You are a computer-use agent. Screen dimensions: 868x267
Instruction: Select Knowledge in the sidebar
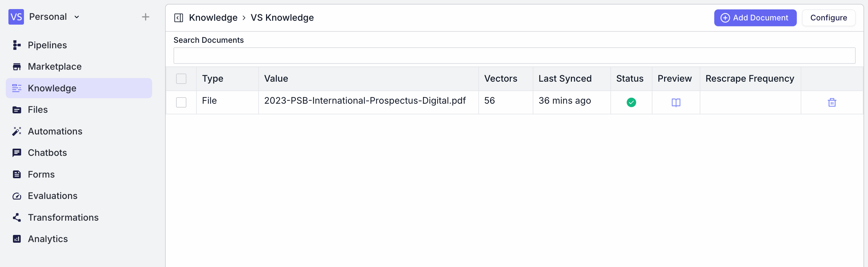coord(79,88)
